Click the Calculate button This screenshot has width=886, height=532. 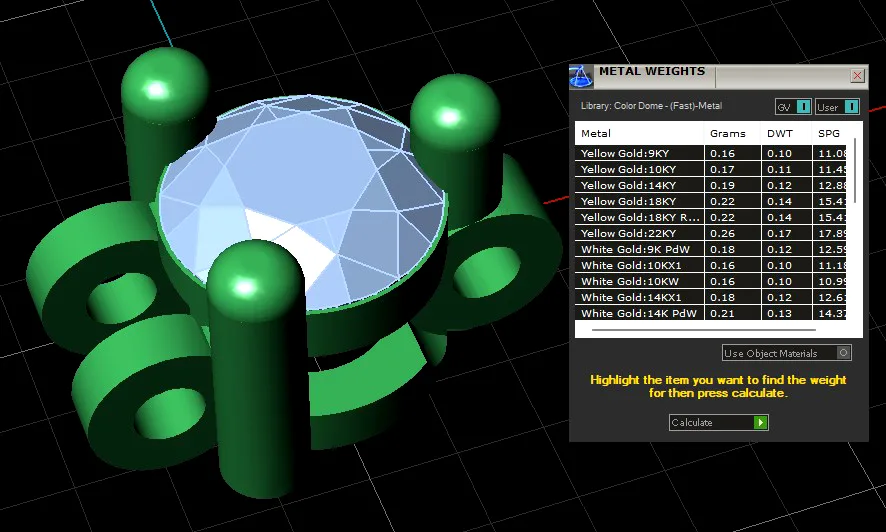pyautogui.click(x=718, y=422)
